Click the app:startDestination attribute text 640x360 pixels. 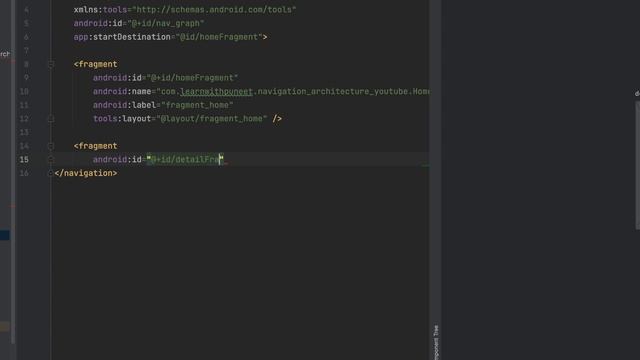170,37
